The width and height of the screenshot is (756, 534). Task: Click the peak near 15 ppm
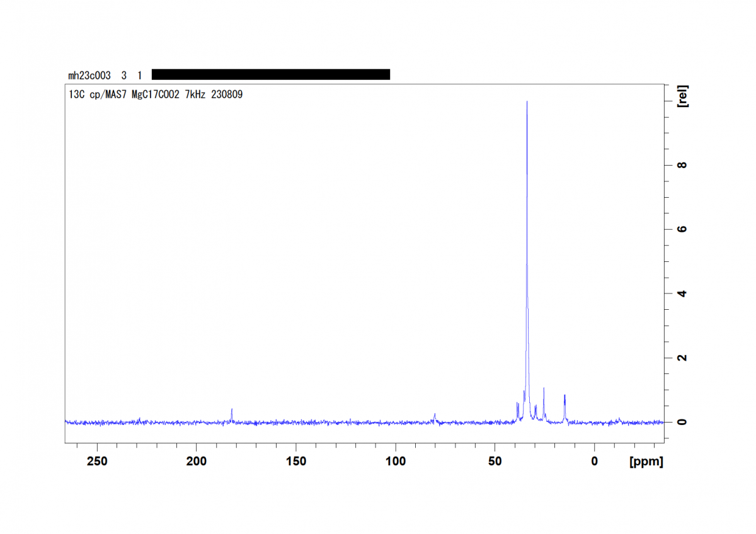(x=565, y=407)
